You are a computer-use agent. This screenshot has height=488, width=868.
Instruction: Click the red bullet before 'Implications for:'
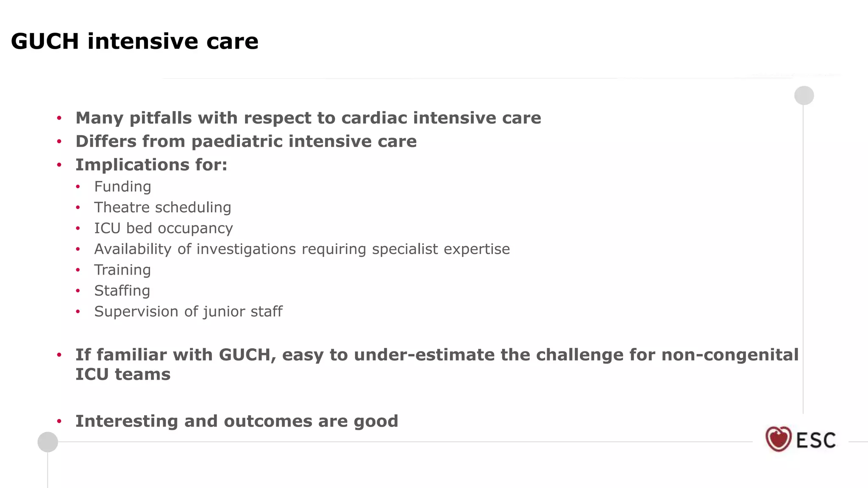[59, 165]
